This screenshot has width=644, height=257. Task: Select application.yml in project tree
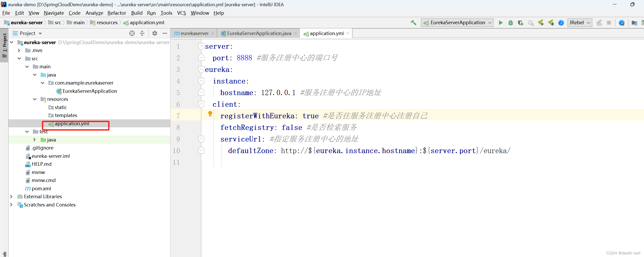click(72, 123)
